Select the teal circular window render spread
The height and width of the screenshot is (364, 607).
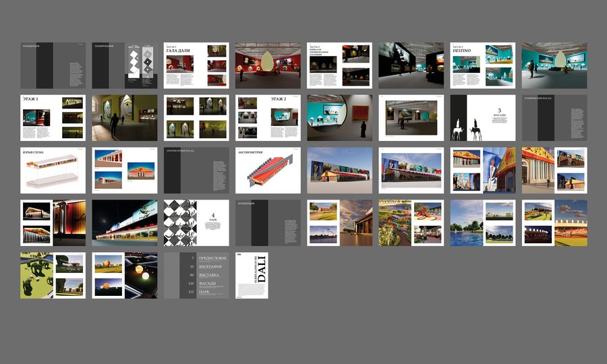339,118
